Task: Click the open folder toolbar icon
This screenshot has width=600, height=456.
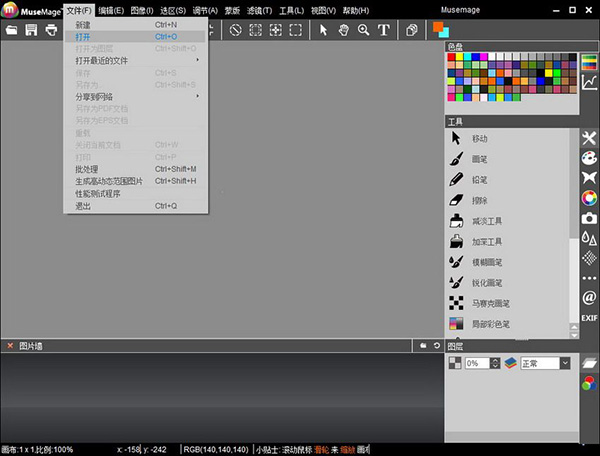Action: click(11, 30)
